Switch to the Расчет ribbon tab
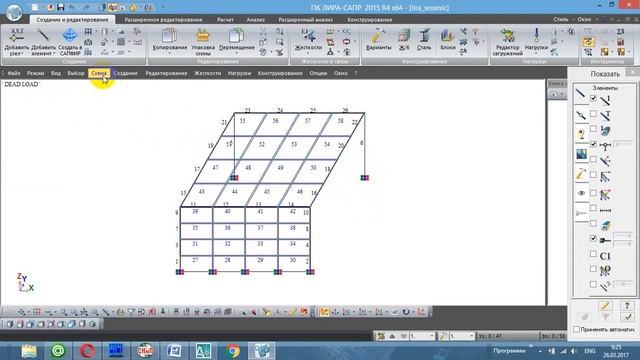Viewport: 640px width, 360px height. click(x=225, y=20)
